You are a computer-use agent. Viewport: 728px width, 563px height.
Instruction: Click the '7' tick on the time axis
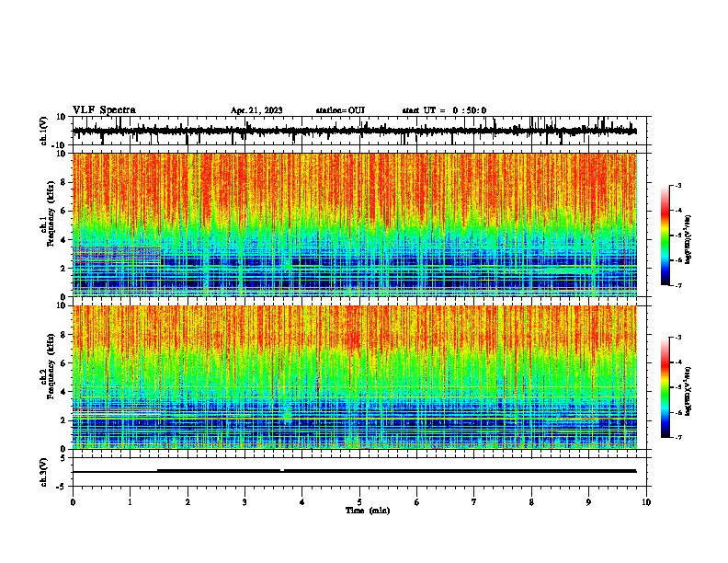tap(474, 502)
